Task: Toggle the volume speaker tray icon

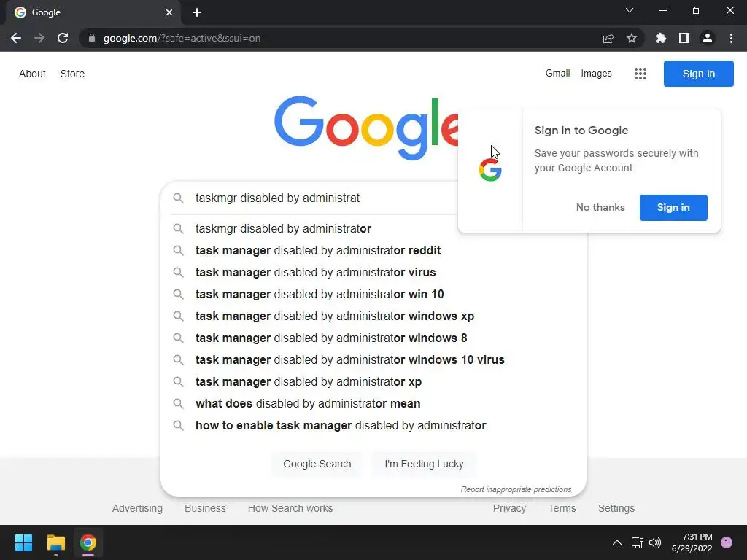Action: click(x=655, y=542)
